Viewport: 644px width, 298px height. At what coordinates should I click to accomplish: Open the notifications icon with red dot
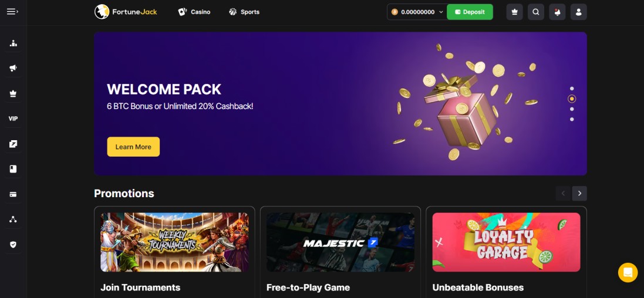(557, 12)
